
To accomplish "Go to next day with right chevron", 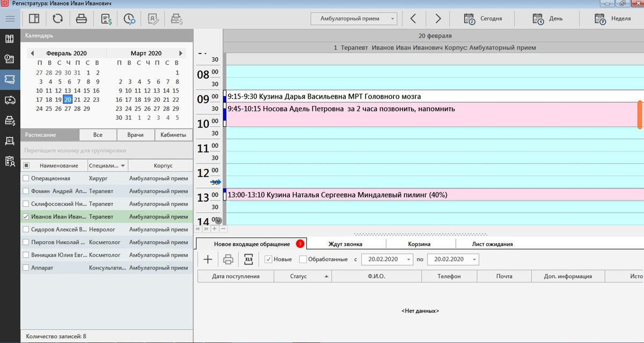I will 438,19.
